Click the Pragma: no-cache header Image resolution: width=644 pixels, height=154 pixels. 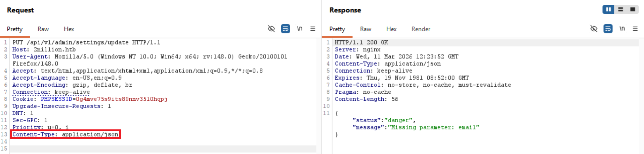(x=363, y=92)
